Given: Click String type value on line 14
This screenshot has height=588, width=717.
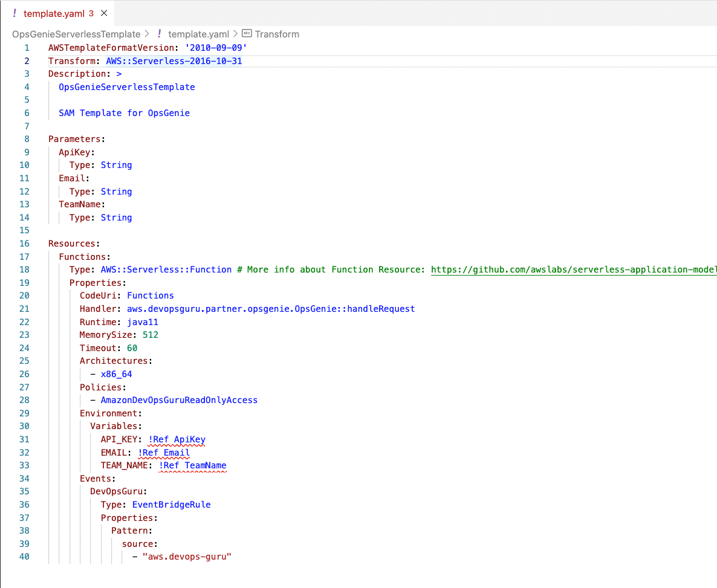Looking at the screenshot, I should [x=116, y=218].
